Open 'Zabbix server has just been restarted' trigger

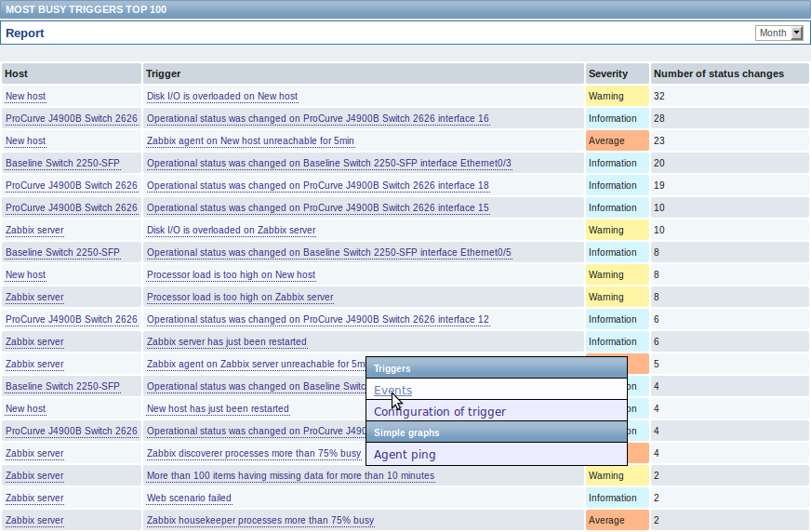point(226,342)
